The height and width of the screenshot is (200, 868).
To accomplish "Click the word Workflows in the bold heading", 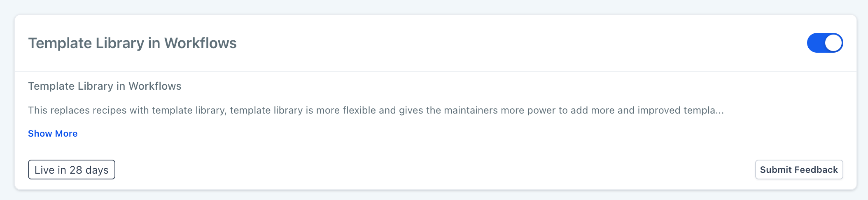I will click(201, 43).
